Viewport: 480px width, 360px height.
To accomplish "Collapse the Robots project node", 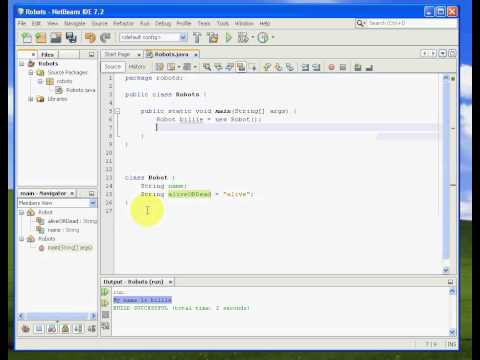I will [22, 63].
